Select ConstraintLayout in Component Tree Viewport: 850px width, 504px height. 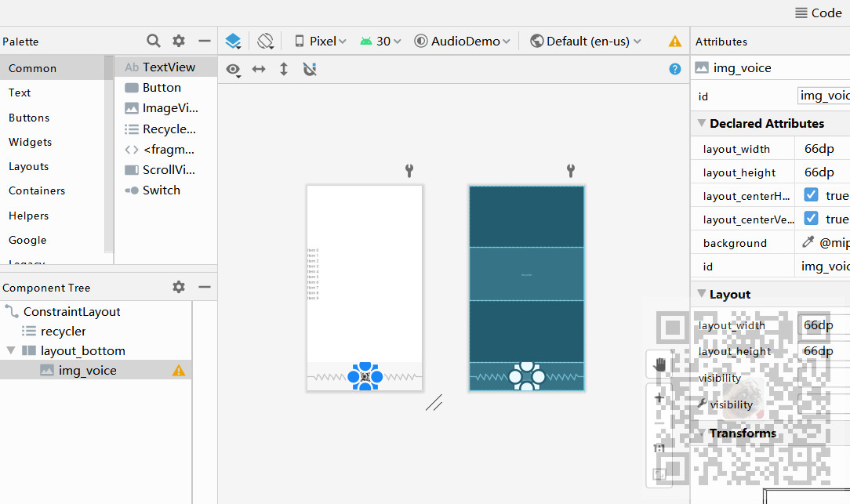point(71,312)
